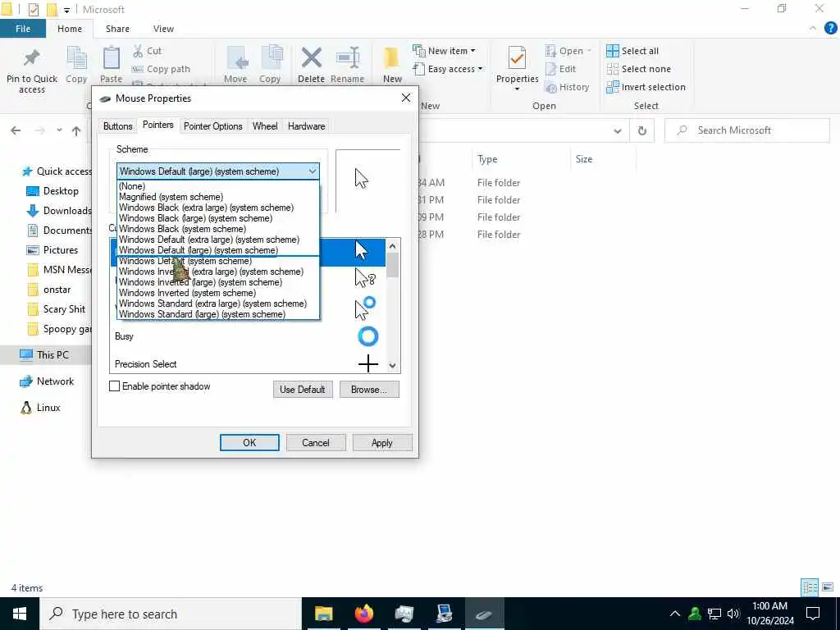840x630 pixels.
Task: Click Pin to Quick access icon
Action: (32, 58)
